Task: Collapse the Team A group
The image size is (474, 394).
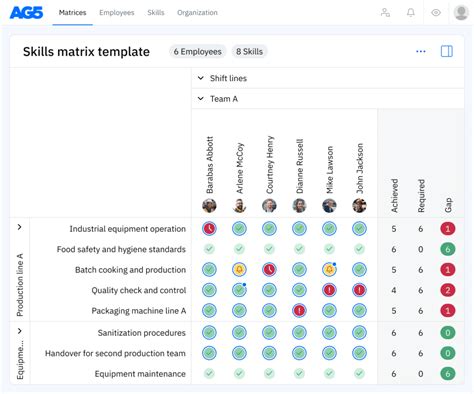Action: 200,99
